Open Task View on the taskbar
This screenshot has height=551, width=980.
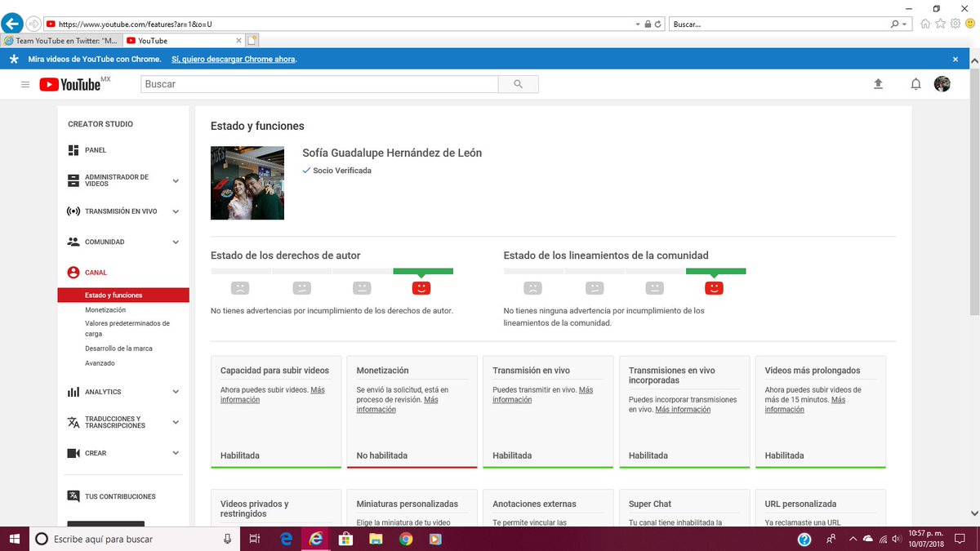click(255, 539)
